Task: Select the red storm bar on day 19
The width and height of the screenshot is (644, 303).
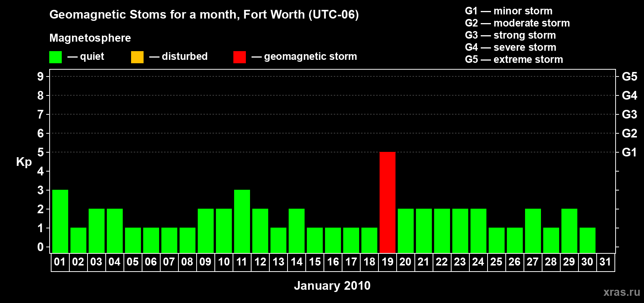Action: (x=388, y=202)
